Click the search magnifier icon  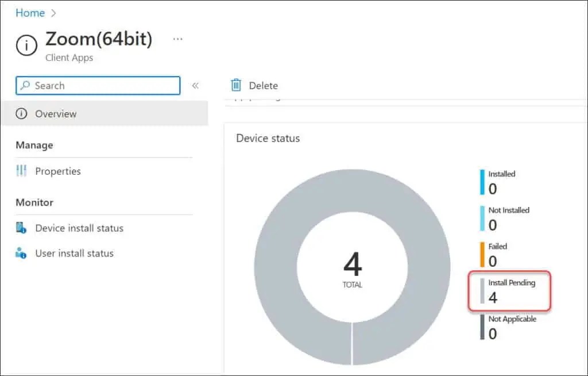(25, 85)
